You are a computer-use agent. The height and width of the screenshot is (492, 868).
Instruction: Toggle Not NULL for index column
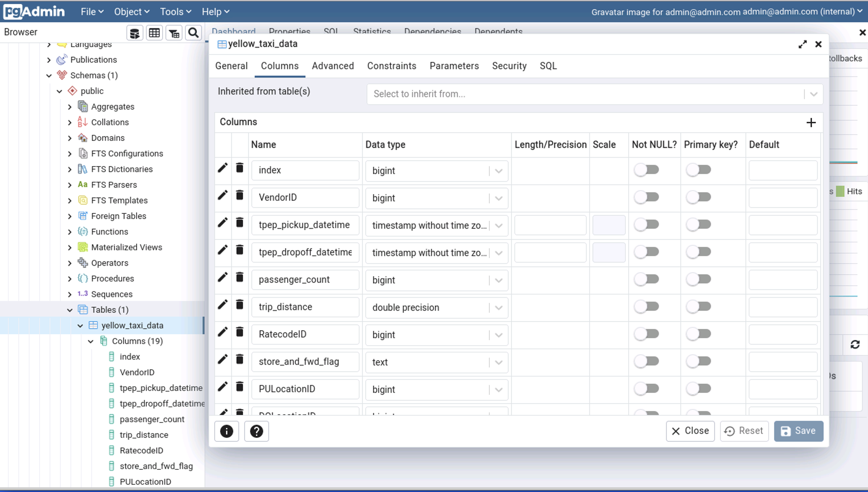[647, 170]
